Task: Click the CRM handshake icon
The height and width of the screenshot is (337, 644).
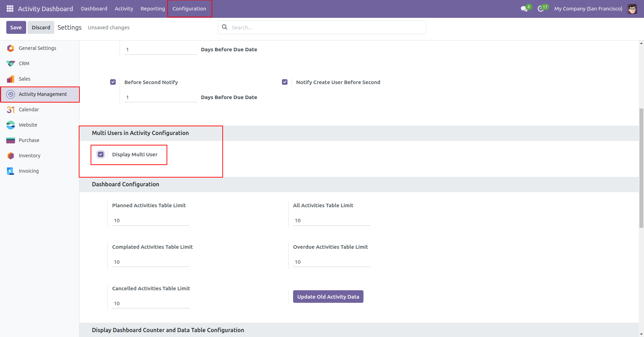Action: click(11, 63)
